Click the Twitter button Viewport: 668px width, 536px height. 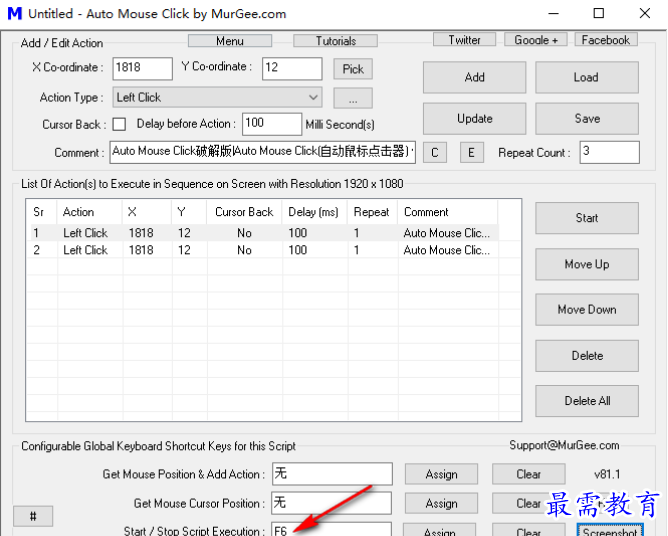(464, 40)
